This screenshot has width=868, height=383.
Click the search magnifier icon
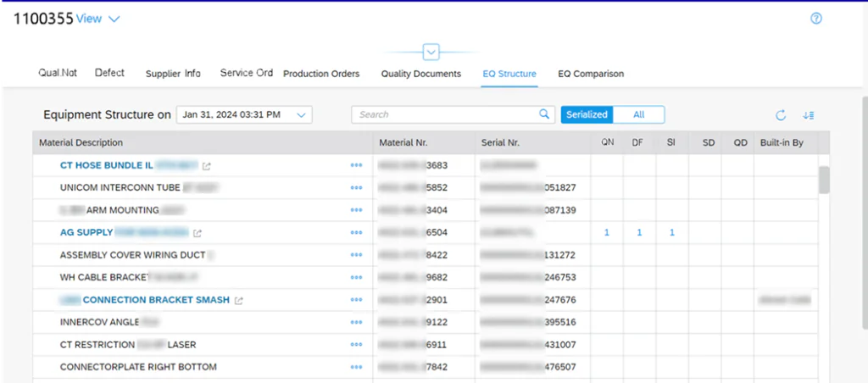pos(544,114)
